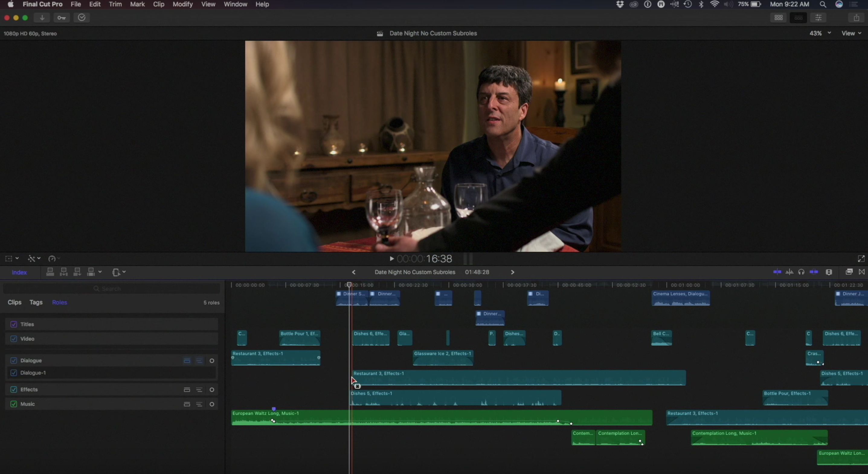Image resolution: width=868 pixels, height=474 pixels.
Task: Play the viewer with the play button
Action: click(x=391, y=258)
